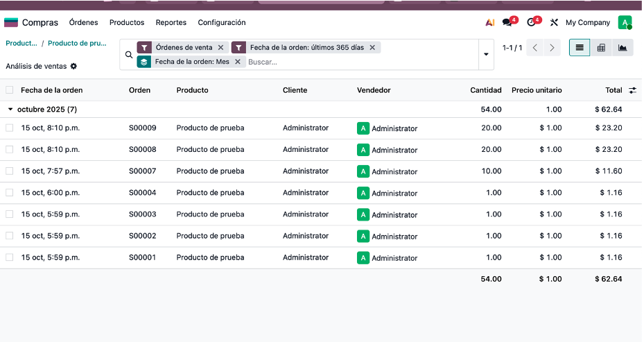Click the search magnifier icon
Screen dimensions: 644x342
[129, 55]
